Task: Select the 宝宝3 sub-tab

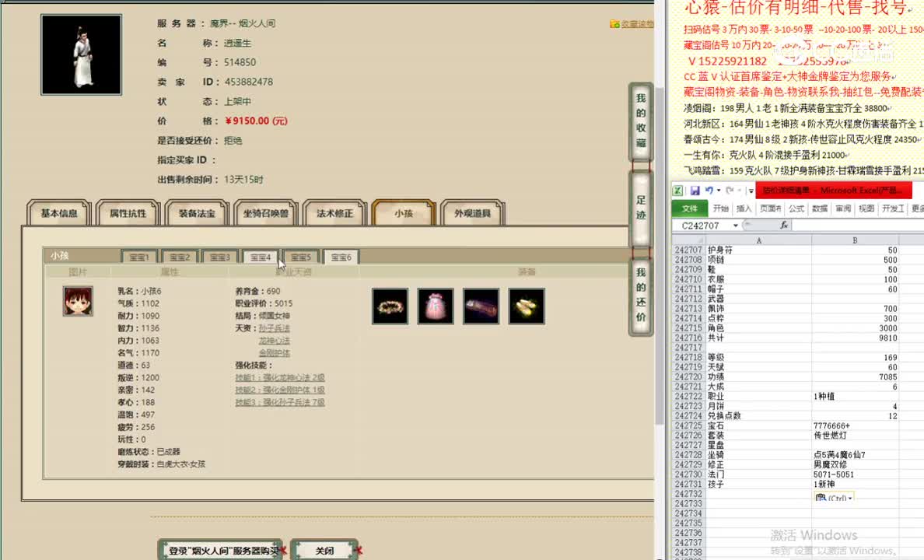Action: [220, 257]
